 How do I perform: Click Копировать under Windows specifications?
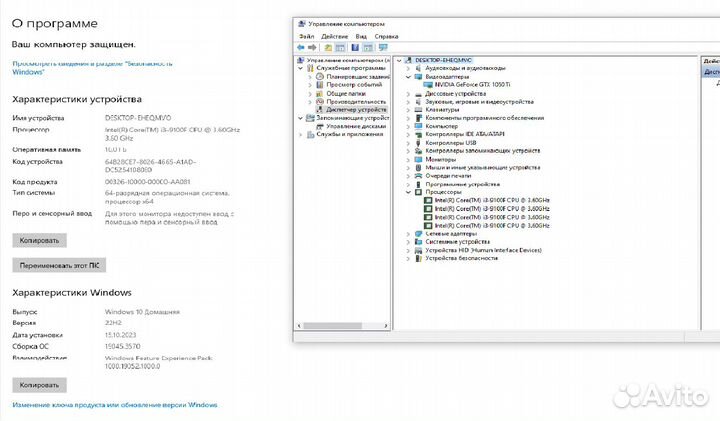(39, 385)
